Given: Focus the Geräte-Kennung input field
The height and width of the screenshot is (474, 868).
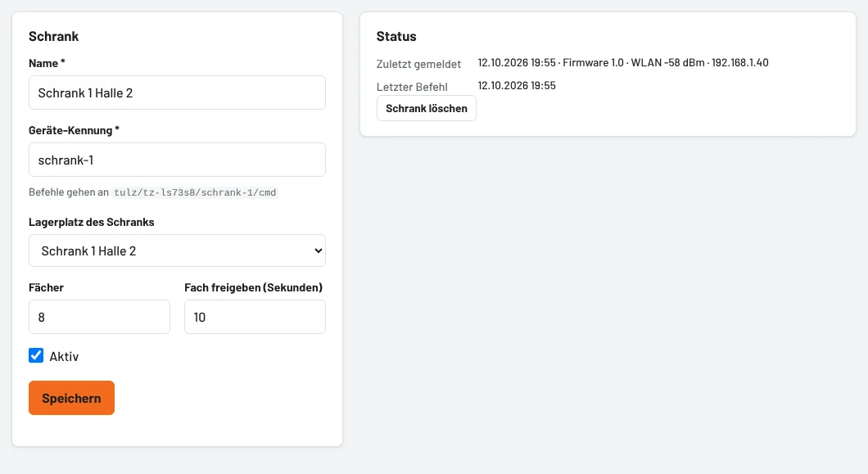Looking at the screenshot, I should [177, 160].
